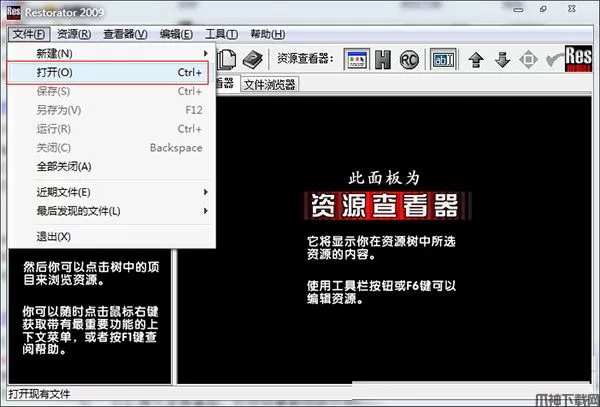The image size is (600, 407).
Task: Click the greyed checkmark commit icon
Action: click(554, 60)
